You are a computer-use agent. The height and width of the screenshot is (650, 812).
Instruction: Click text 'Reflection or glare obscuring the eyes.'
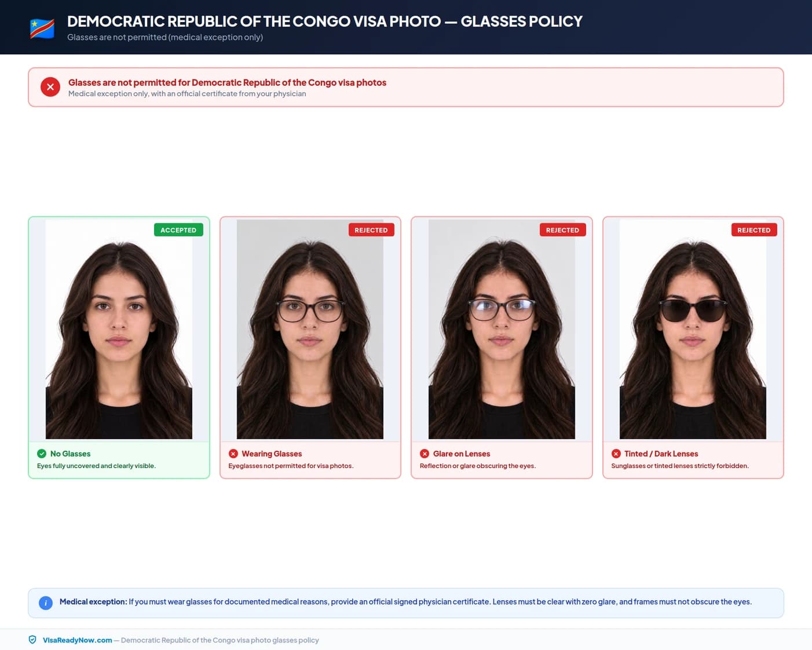[478, 466]
